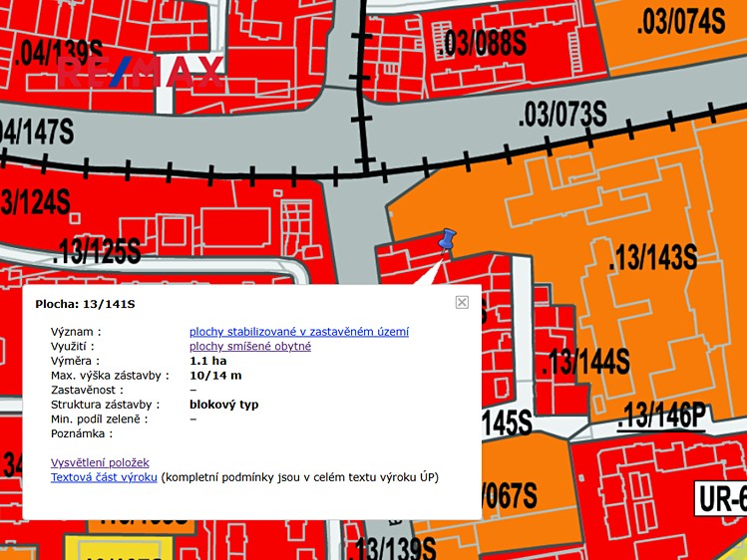Image resolution: width=747 pixels, height=560 pixels.
Task: Click map label .13/143S
Action: [653, 257]
